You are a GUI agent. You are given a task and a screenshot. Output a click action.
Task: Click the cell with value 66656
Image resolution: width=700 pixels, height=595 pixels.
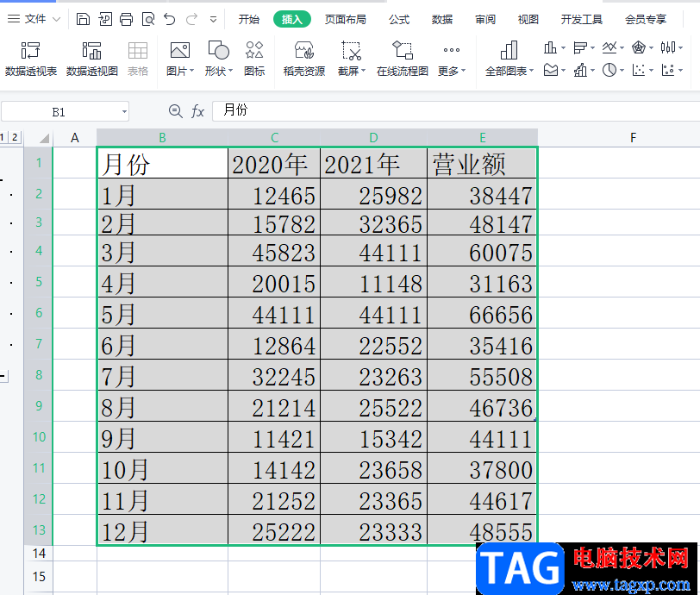(482, 314)
